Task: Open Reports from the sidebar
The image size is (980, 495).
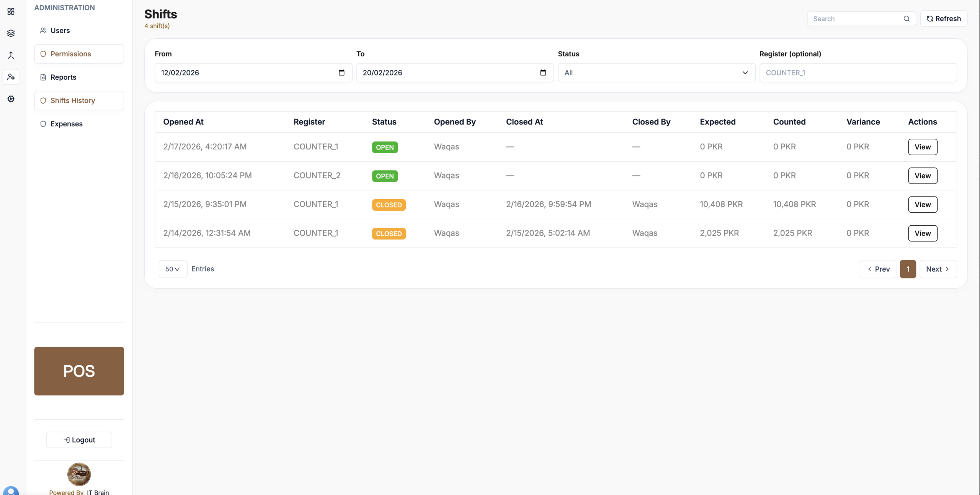Action: [x=63, y=77]
